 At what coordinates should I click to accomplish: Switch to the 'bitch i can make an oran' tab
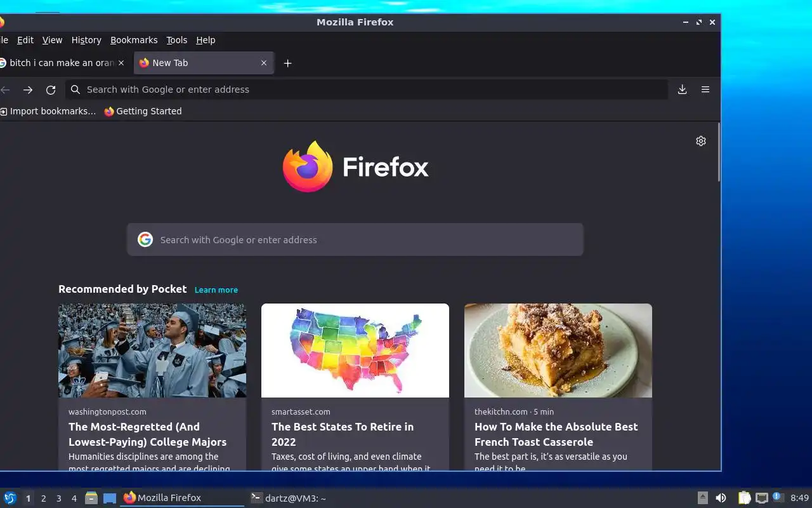click(62, 63)
